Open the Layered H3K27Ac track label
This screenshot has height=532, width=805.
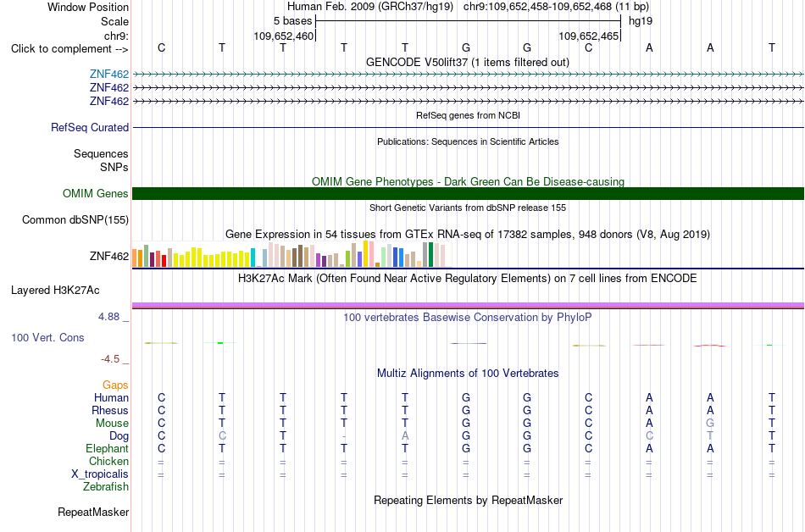tap(55, 291)
